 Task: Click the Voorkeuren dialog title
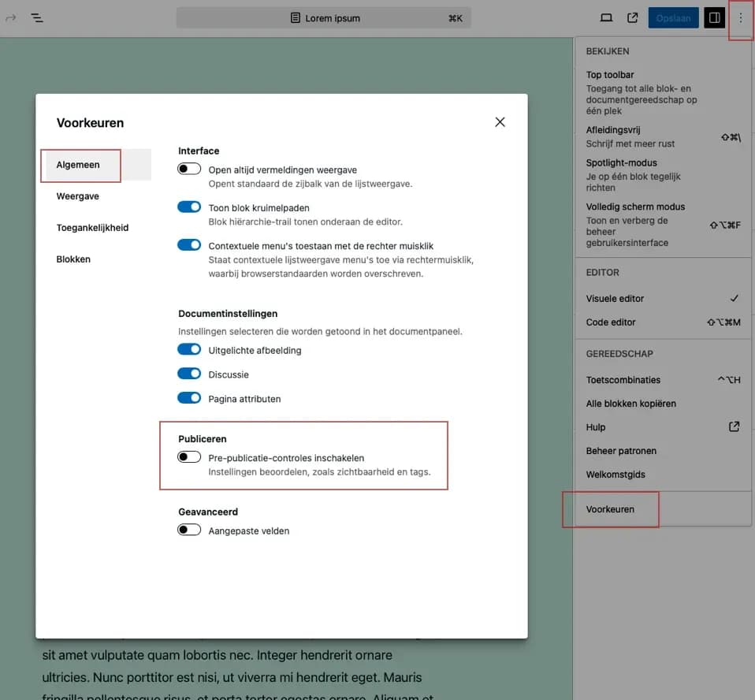click(x=90, y=123)
